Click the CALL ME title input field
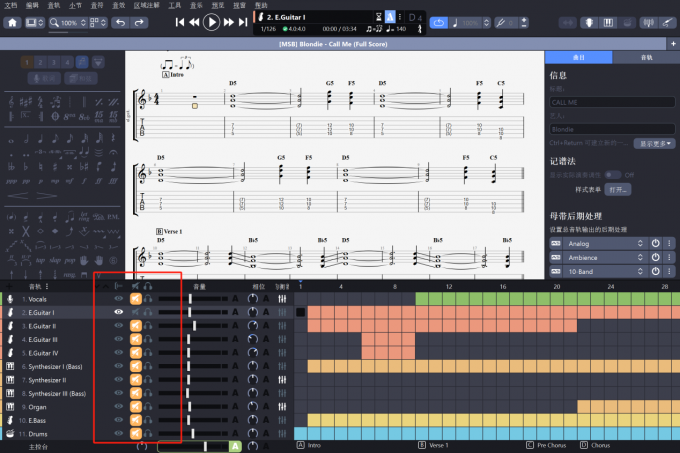 [610, 101]
